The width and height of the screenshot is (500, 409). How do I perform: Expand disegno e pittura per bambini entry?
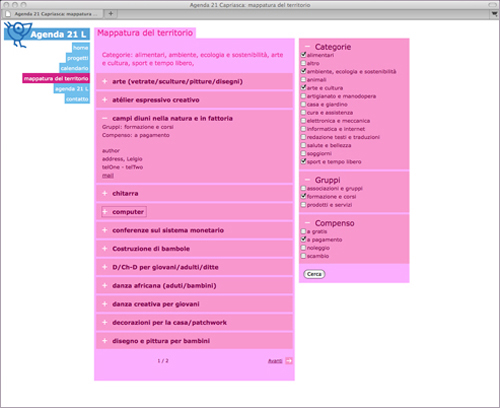pos(104,341)
